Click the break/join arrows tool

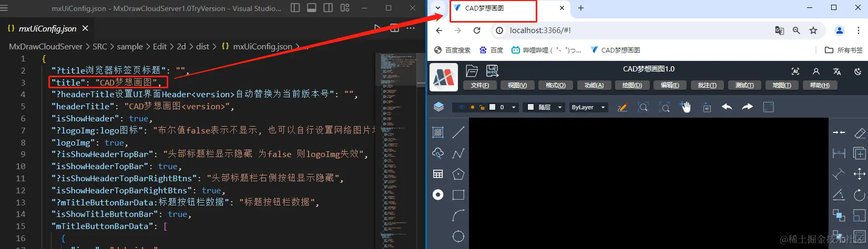839,132
